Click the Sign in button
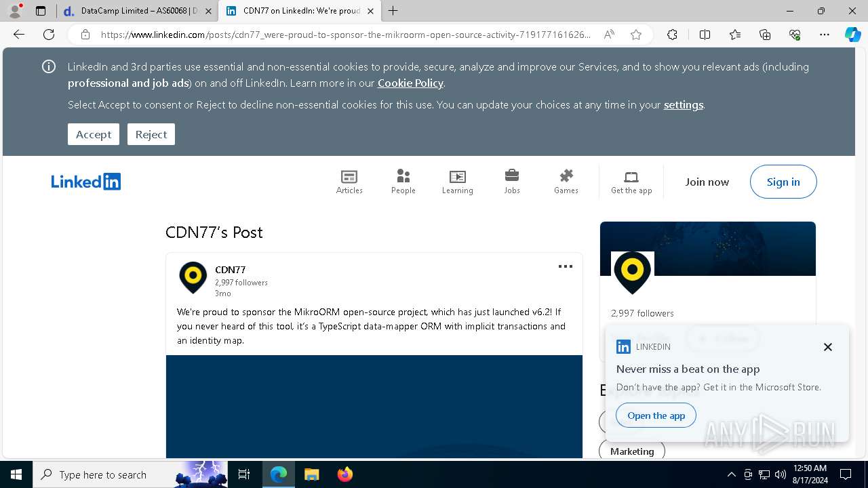The height and width of the screenshot is (488, 868). point(783,182)
